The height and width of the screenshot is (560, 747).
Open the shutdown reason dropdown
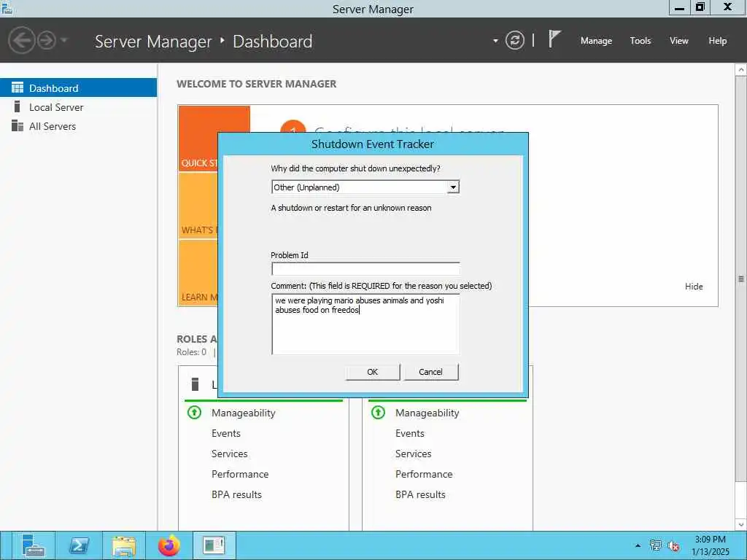[453, 187]
